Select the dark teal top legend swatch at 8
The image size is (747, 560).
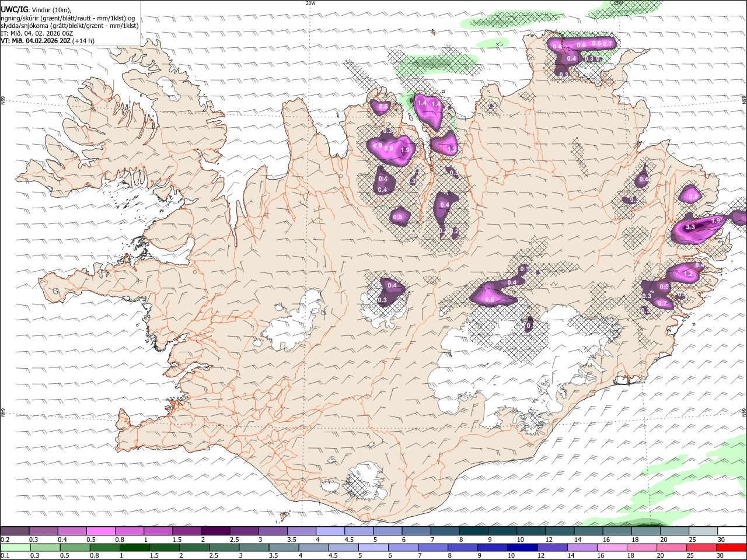pos(473,531)
